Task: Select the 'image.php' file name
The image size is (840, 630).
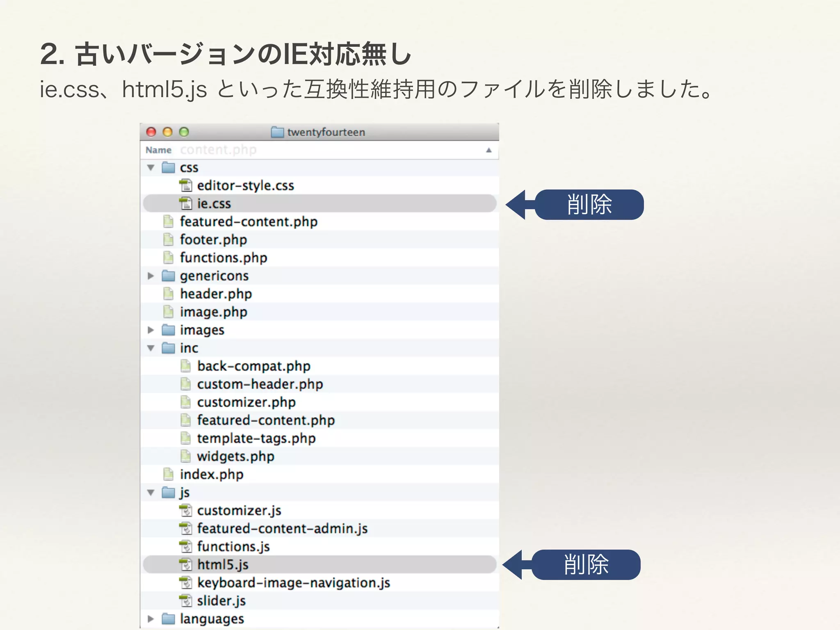Action: [x=214, y=313]
